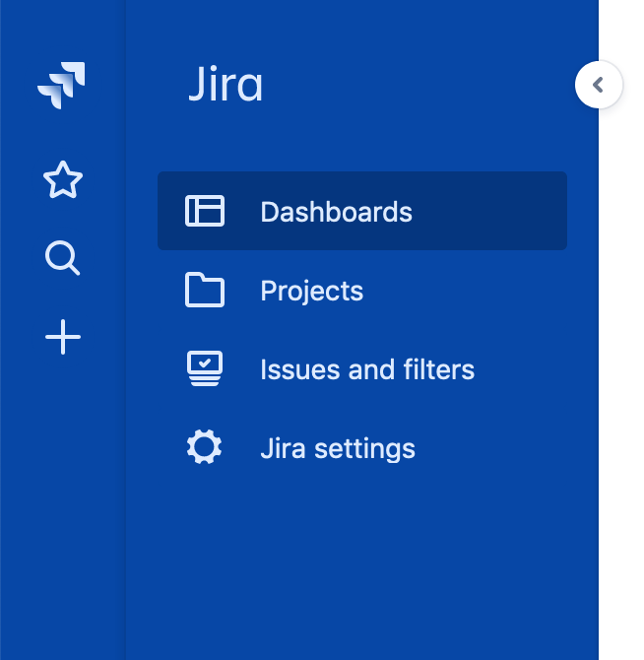
Task: Click the Jira settings gear icon
Action: coord(205,447)
